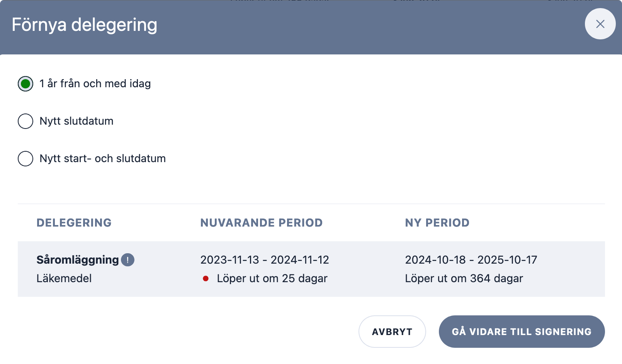Screen dimensions: 622x364
Task: Enable the 'Nytt start- och slutdatum' radio button
Action: (25, 159)
